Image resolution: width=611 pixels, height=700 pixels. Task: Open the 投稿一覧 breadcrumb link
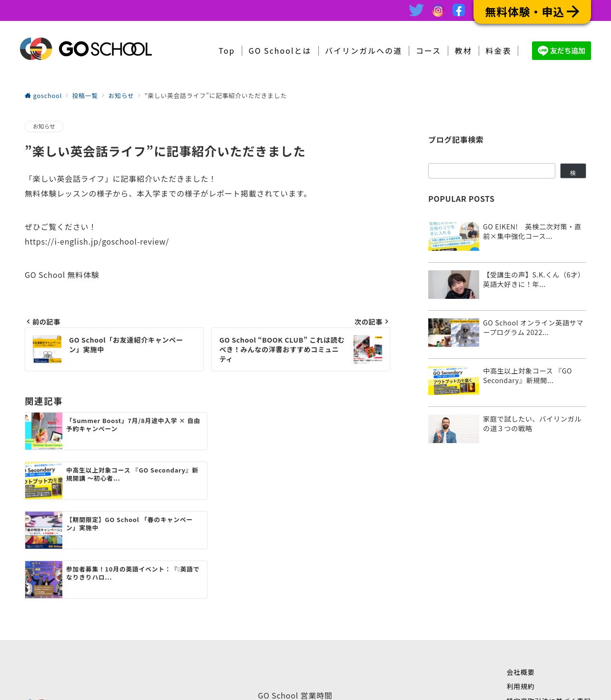[85, 96]
